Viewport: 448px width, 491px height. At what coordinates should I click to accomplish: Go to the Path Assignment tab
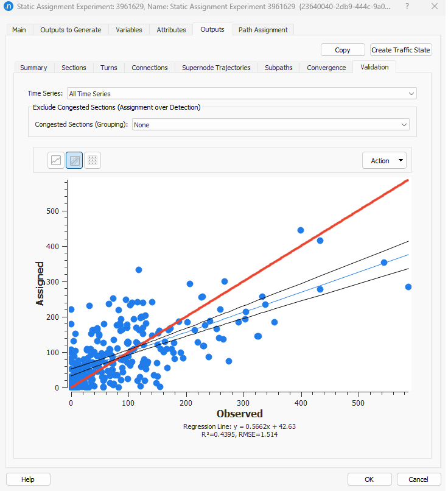[x=264, y=30]
